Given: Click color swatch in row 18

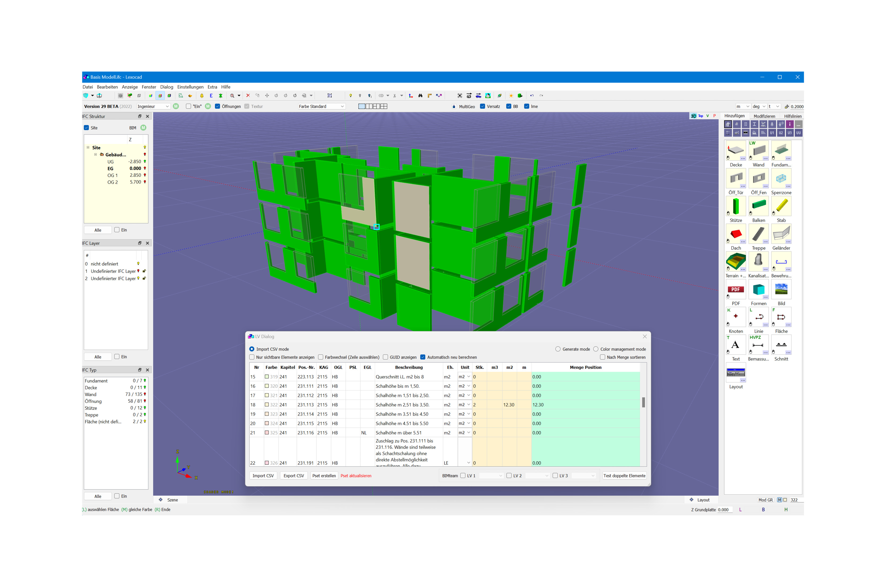Looking at the screenshot, I should [x=267, y=405].
